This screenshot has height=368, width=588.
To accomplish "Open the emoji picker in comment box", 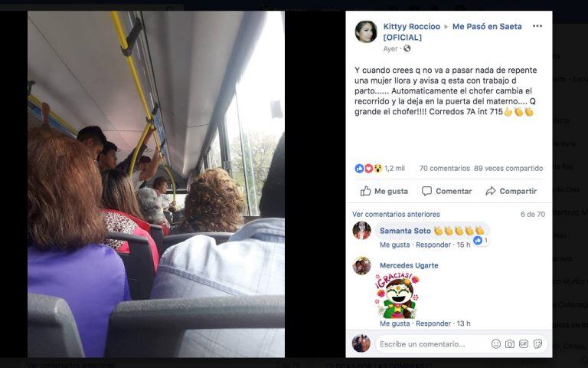I will tap(496, 343).
